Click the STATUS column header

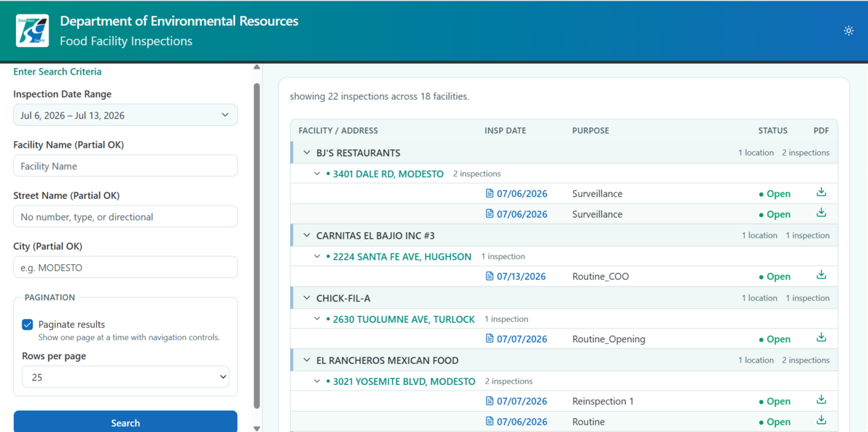(773, 131)
